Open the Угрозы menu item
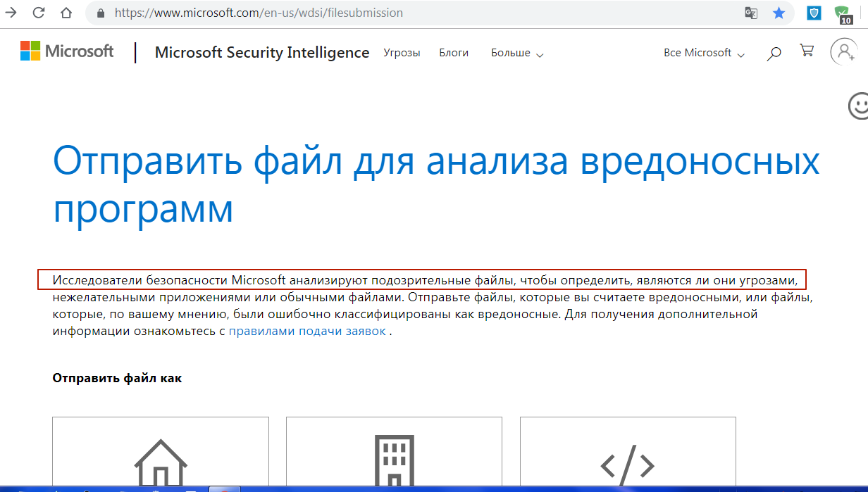Viewport: 868px width, 492px height. click(402, 53)
